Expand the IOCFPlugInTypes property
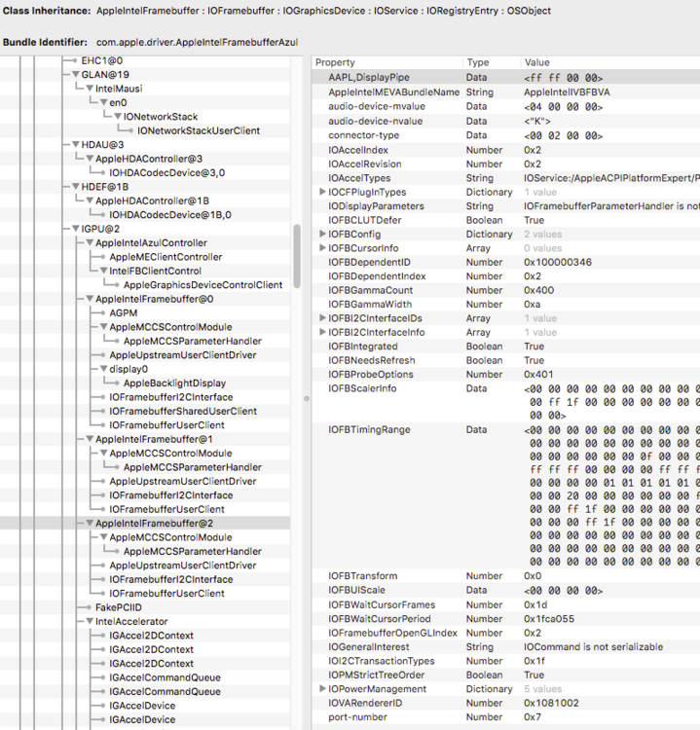The height and width of the screenshot is (730, 700). pyautogui.click(x=322, y=193)
